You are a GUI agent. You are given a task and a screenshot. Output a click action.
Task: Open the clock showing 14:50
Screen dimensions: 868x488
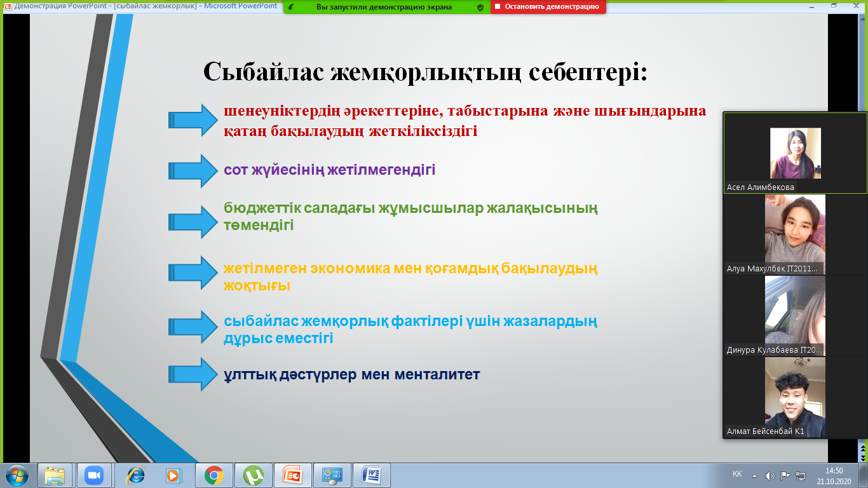[x=834, y=471]
